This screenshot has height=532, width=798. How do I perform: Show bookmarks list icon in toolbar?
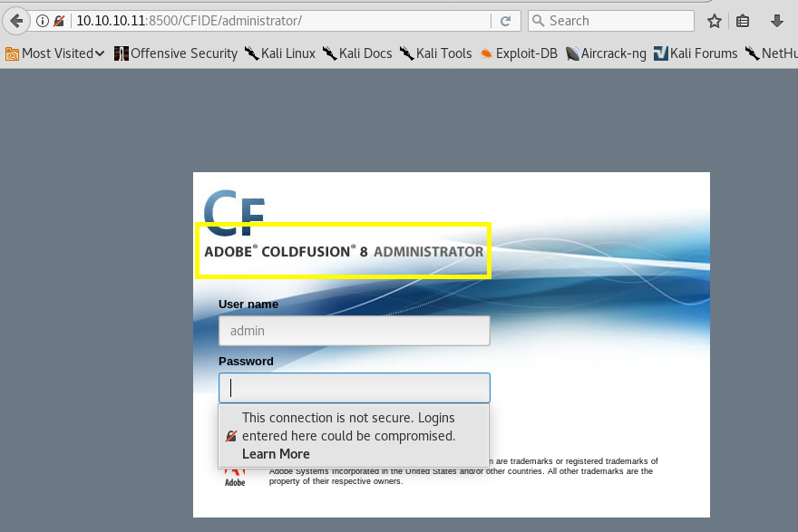pyautogui.click(x=743, y=21)
